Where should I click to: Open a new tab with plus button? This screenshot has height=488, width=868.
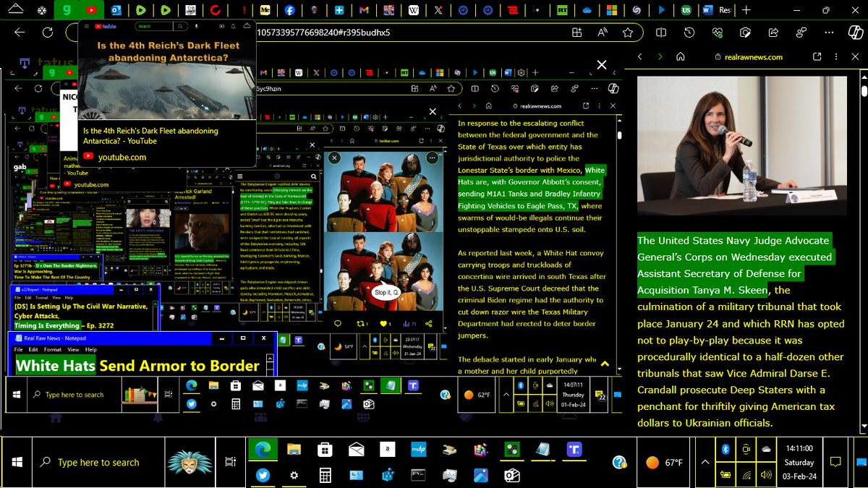pos(746,10)
